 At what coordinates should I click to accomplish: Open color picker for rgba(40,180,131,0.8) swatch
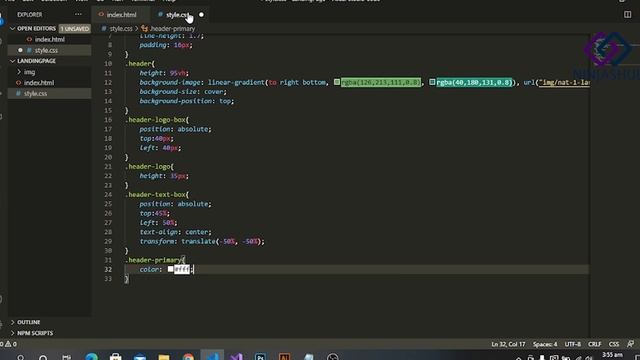pos(432,82)
